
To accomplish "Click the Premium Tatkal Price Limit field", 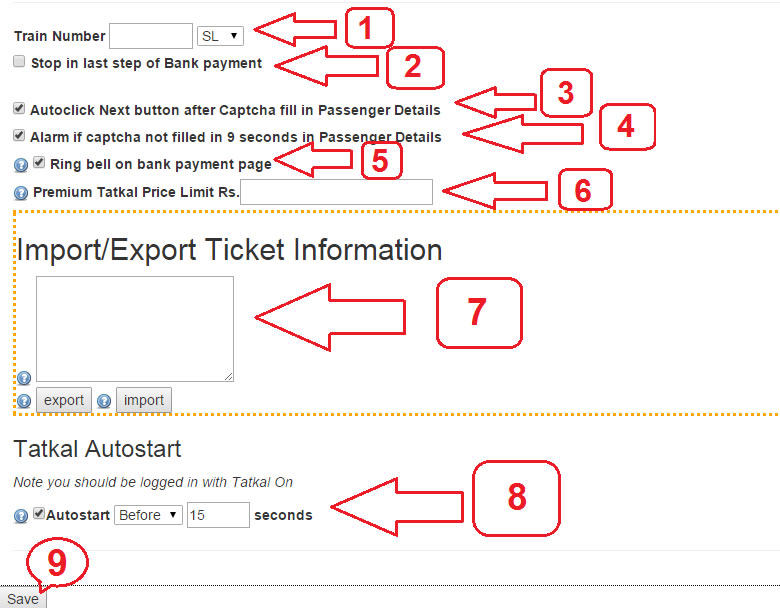I will (336, 192).
